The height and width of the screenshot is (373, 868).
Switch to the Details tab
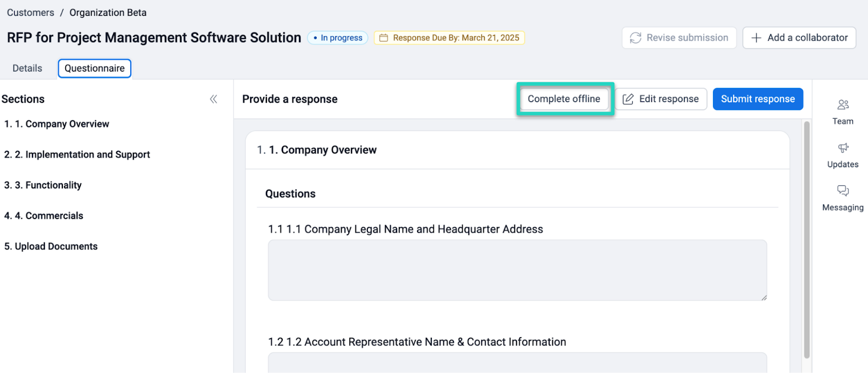[x=27, y=68]
